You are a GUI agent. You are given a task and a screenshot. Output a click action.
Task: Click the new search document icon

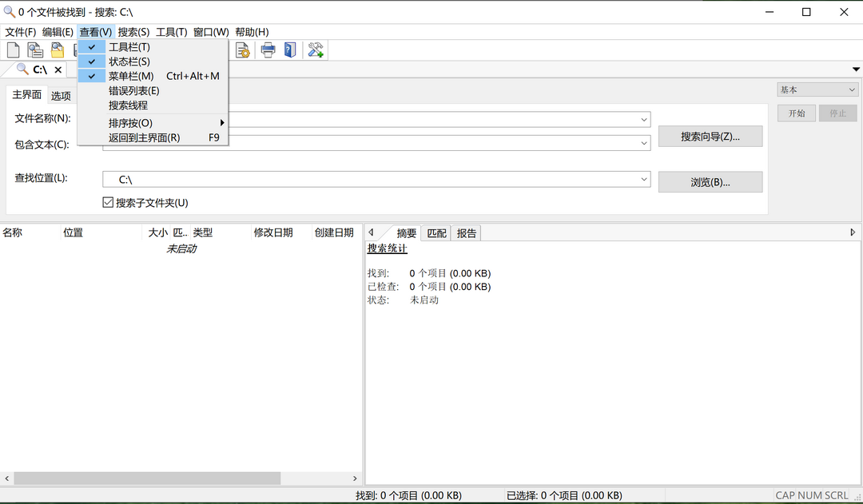[x=12, y=50]
